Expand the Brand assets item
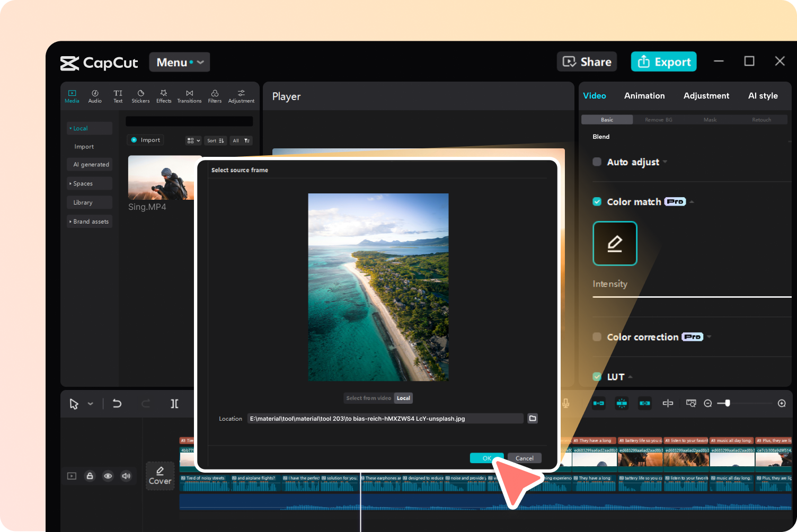 click(70, 221)
